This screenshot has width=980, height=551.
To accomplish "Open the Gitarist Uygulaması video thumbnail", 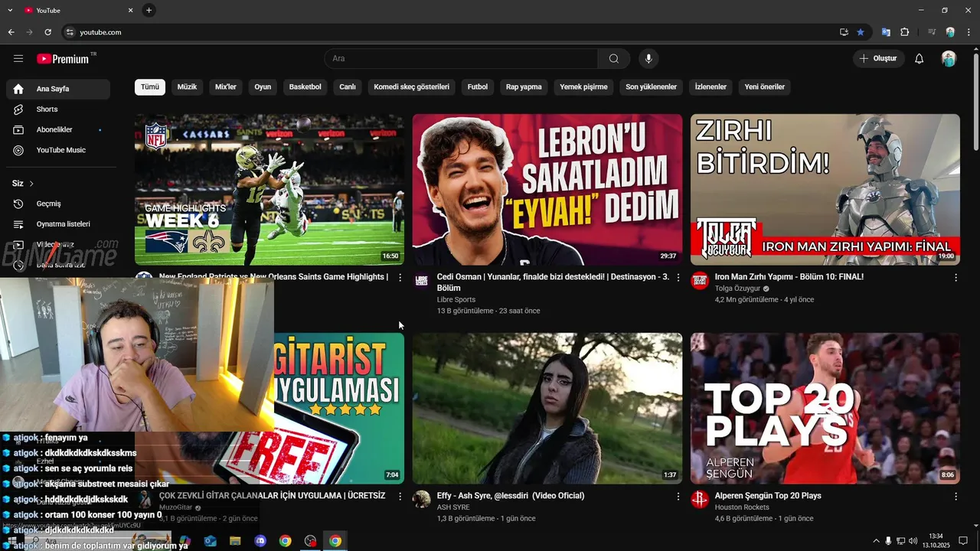I will coord(339,408).
